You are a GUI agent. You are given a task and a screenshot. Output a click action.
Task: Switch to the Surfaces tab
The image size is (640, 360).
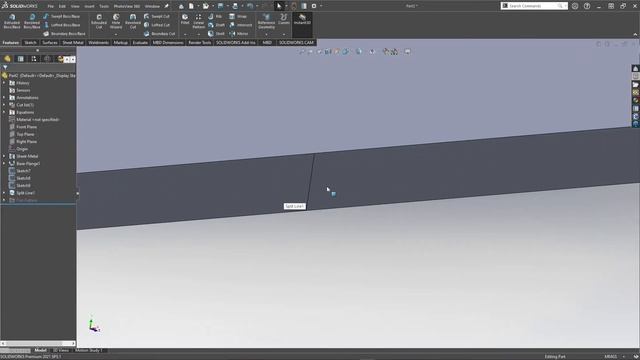pyautogui.click(x=50, y=42)
